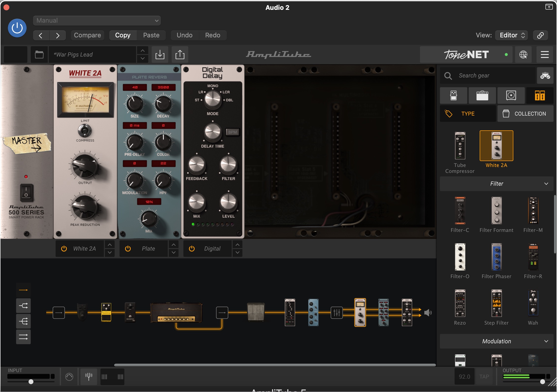Step to next preset with down chevron

point(142,59)
